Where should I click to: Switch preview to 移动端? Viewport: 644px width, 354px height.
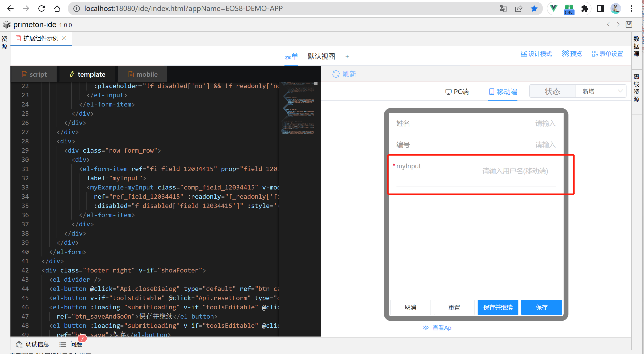click(503, 92)
